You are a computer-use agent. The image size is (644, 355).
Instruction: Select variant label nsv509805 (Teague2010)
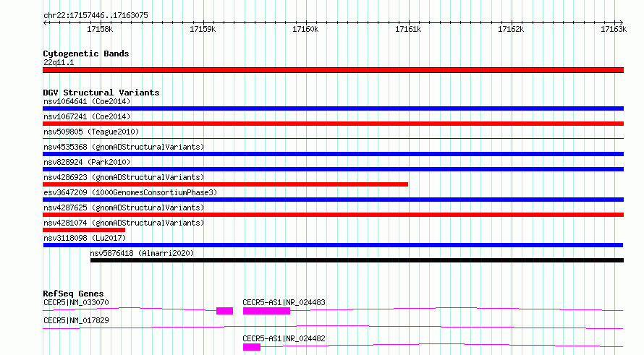(x=91, y=132)
